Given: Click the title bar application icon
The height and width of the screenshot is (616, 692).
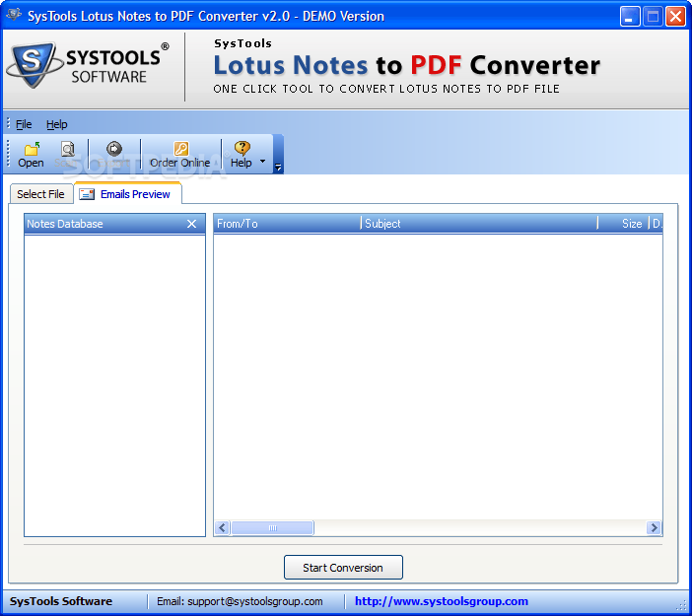Looking at the screenshot, I should 14,15.
